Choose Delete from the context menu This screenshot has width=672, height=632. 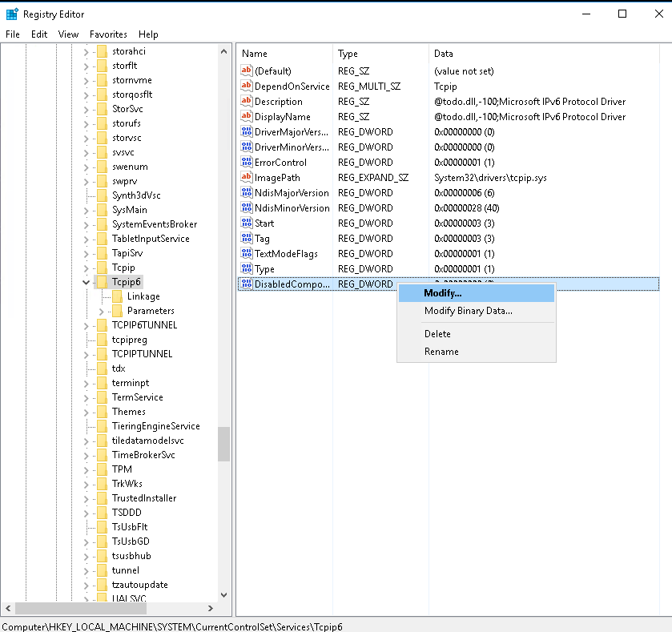pyautogui.click(x=437, y=334)
